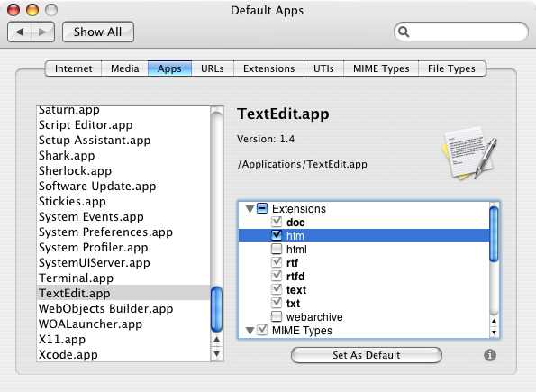This screenshot has width=536, height=392.
Task: Click the extensions list scrollbar thumb
Action: pos(494,234)
